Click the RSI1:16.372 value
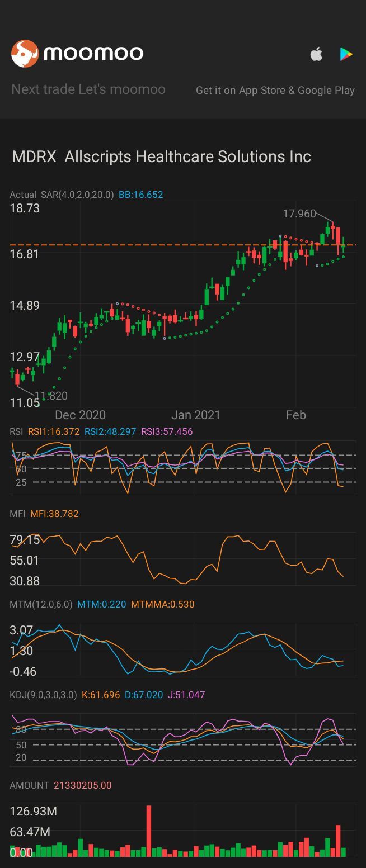Image resolution: width=366 pixels, height=868 pixels. coord(54,431)
